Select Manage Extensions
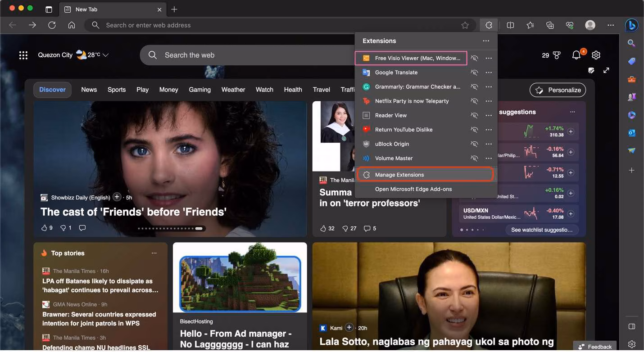 [425, 175]
